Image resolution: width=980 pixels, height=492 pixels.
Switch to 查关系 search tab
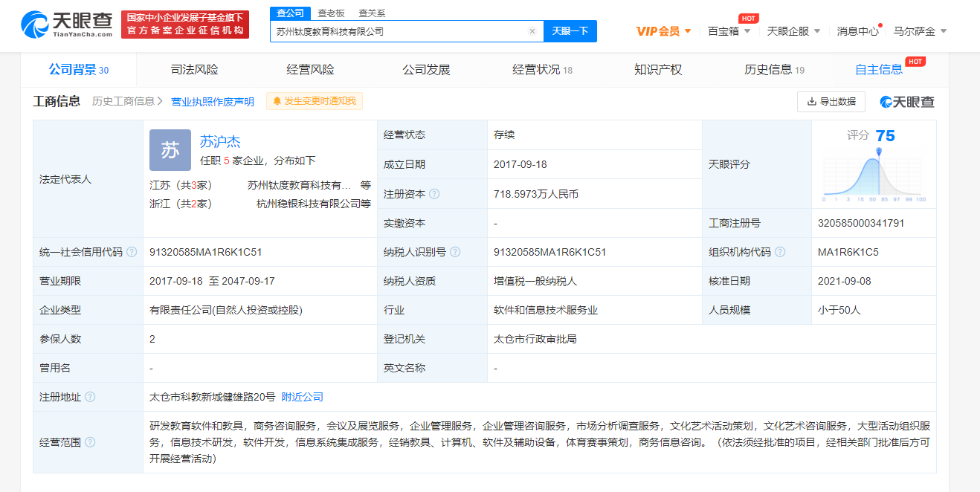tap(372, 13)
